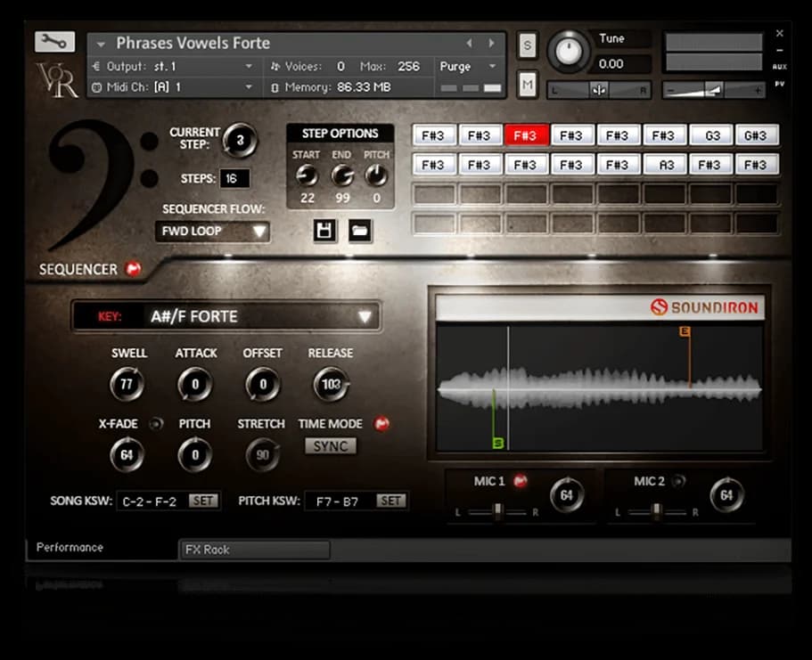Toggle the SEQUENCER power light
812x660 pixels.
coord(133,268)
